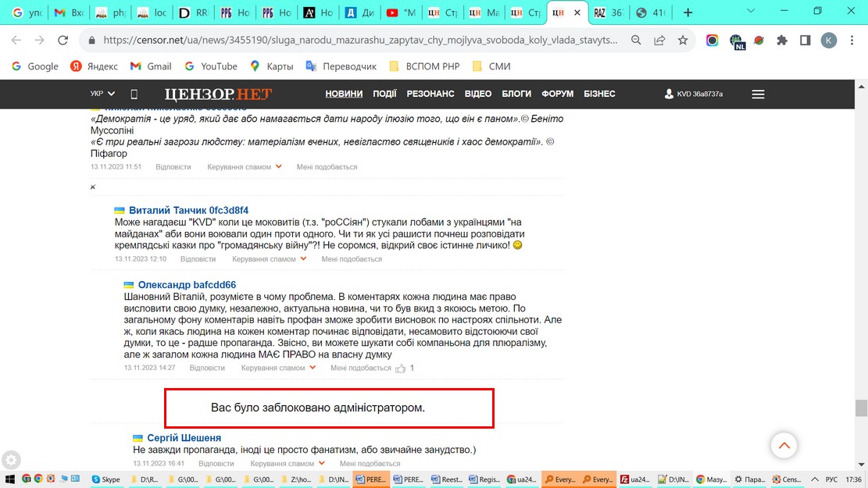Open the Chrome profile avatar K

tap(828, 40)
